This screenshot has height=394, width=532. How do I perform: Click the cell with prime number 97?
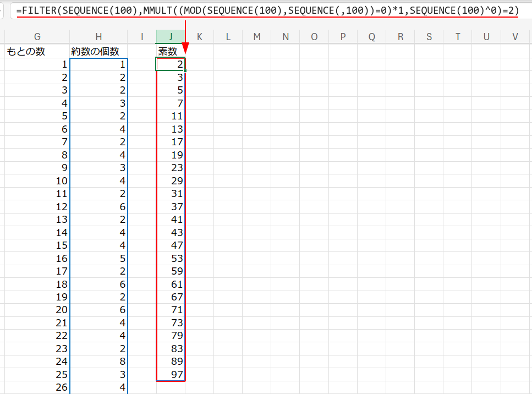pos(171,375)
